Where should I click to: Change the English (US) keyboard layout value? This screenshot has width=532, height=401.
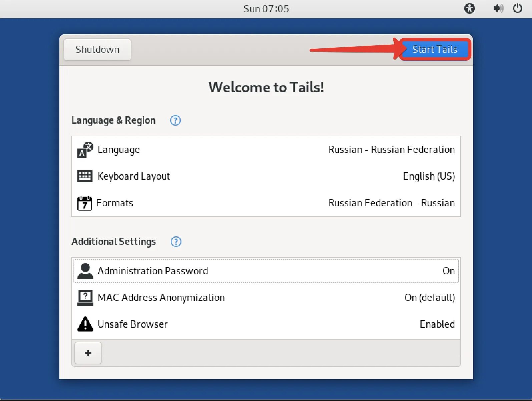point(429,176)
